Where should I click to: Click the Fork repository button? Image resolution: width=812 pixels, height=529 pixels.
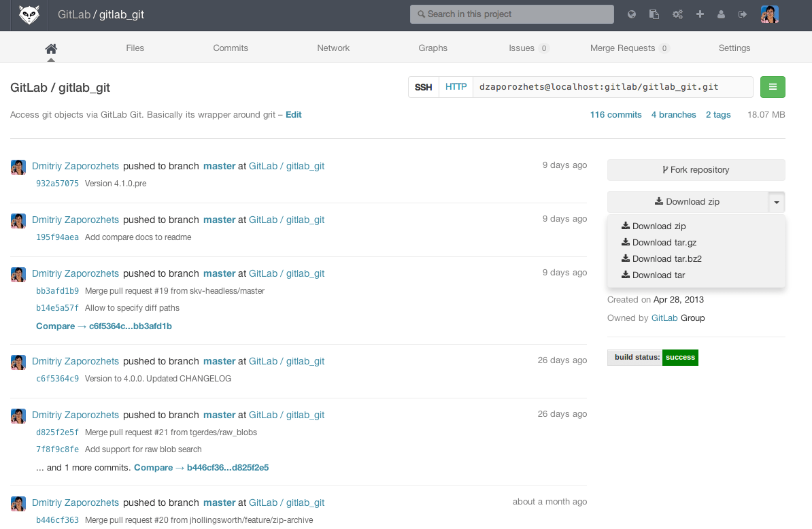[x=696, y=170]
